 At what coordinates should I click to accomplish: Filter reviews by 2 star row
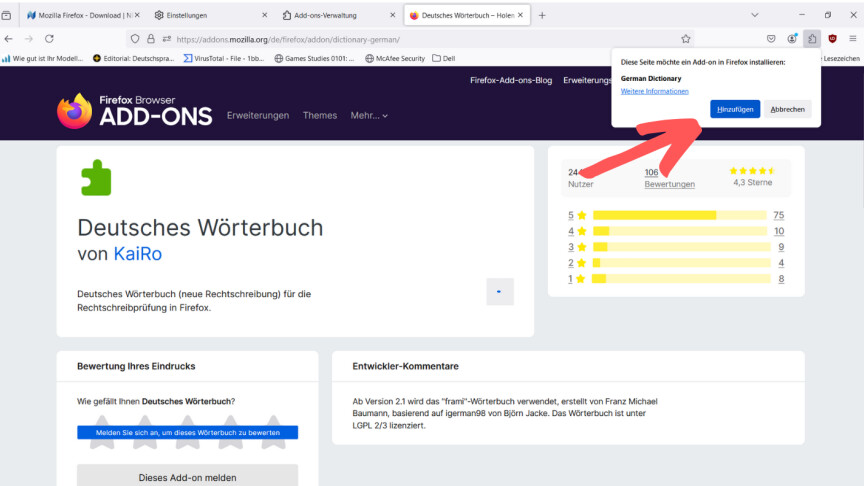point(676,263)
